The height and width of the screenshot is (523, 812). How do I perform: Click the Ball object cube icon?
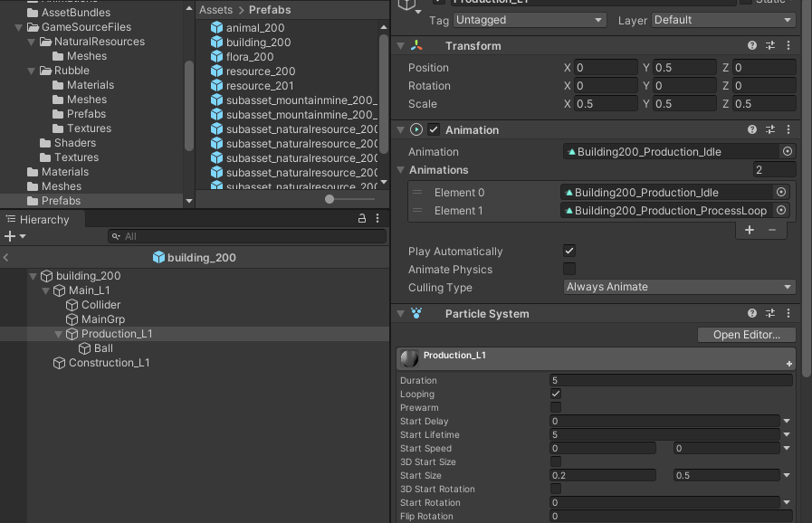click(x=84, y=348)
